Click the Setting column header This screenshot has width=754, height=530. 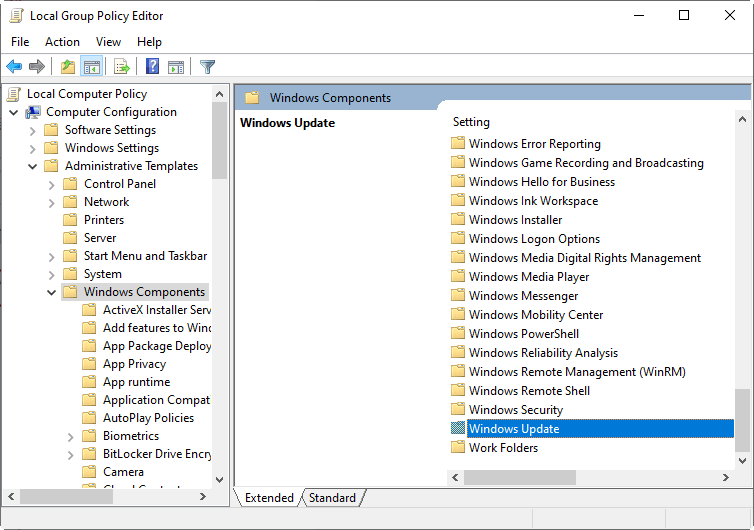tap(471, 122)
